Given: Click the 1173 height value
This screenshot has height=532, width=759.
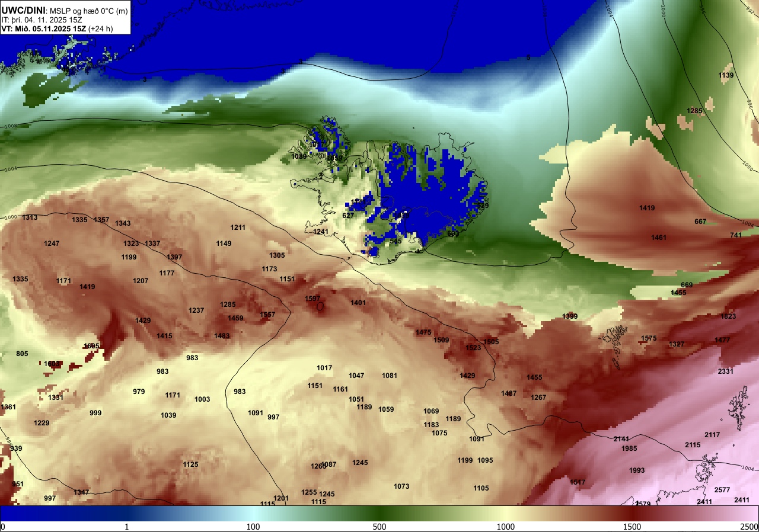Looking at the screenshot, I should [269, 269].
